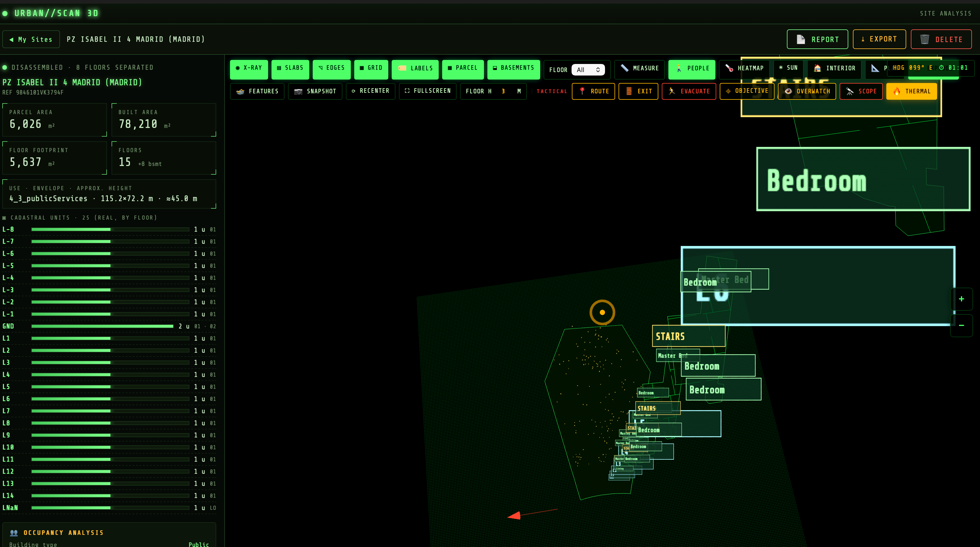The height and width of the screenshot is (547, 980).
Task: Enable OVERWATCH eye mode
Action: click(x=807, y=91)
